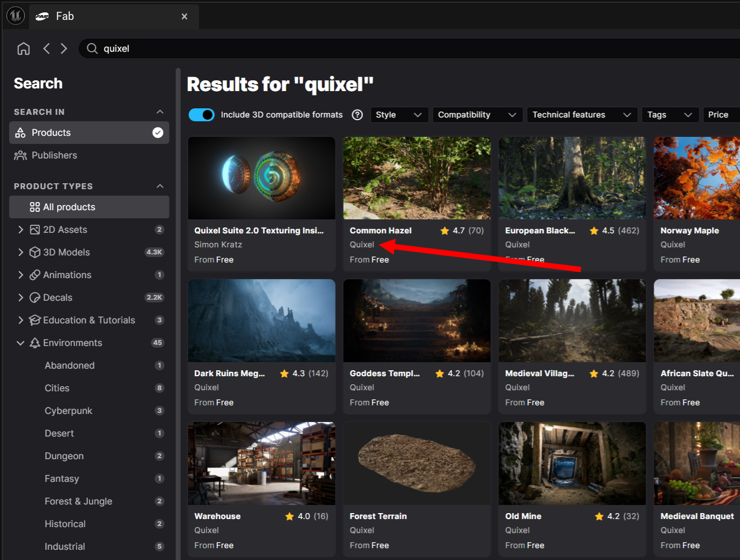Viewport: 740px width, 560px height.
Task: Open the Style filter dropdown
Action: tap(399, 115)
